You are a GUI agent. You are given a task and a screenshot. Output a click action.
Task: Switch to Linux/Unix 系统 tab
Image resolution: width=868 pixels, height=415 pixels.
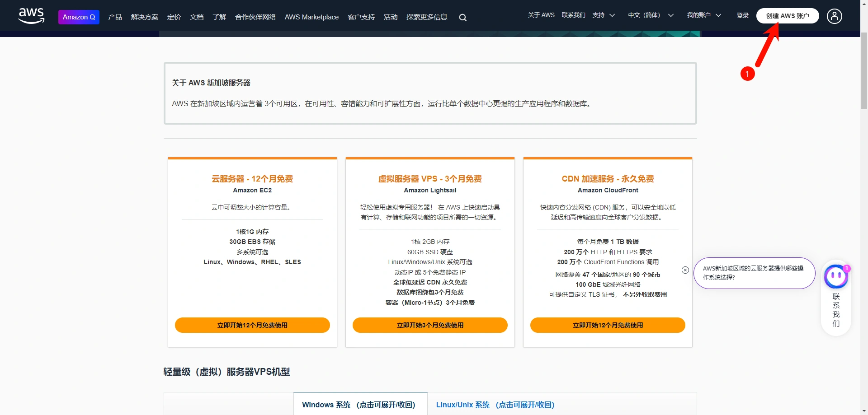tap(495, 405)
